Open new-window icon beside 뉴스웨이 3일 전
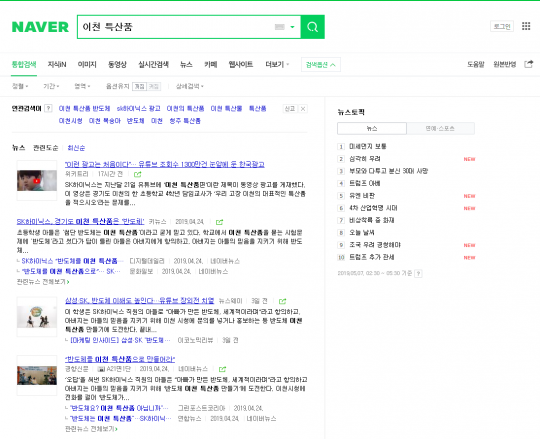The width and height of the screenshot is (540, 439). pyautogui.click(x=282, y=301)
